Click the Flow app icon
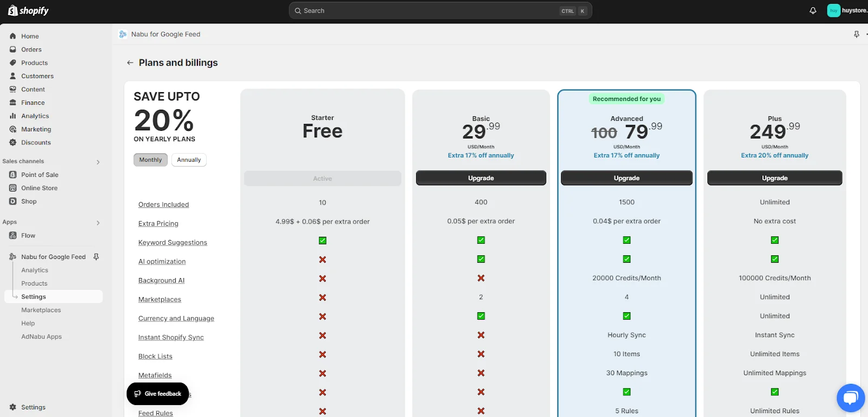 pyautogui.click(x=13, y=236)
